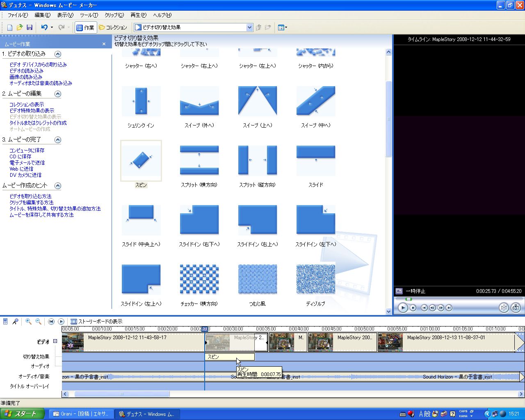Select the スイープ (外へ) transition thumbnail
Viewport: 525px width, 420px height.
click(x=199, y=101)
